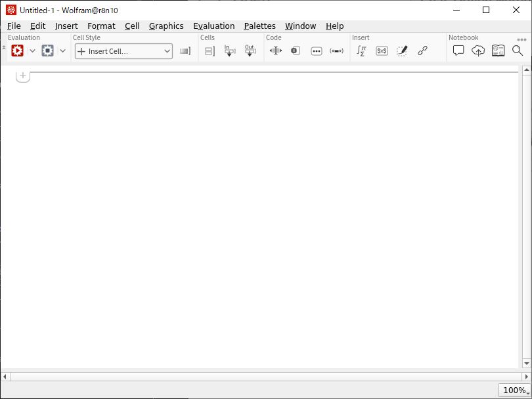Click the plus button to insert cell
532x399 pixels.
pyautogui.click(x=23, y=75)
